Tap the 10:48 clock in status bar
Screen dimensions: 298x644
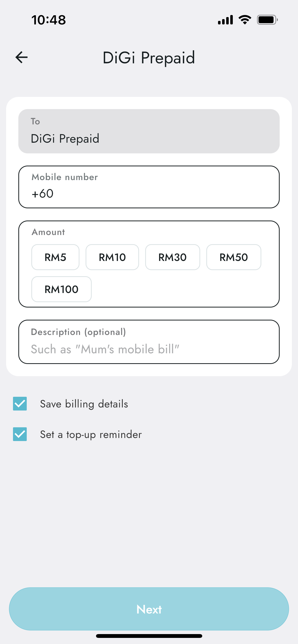pos(49,20)
